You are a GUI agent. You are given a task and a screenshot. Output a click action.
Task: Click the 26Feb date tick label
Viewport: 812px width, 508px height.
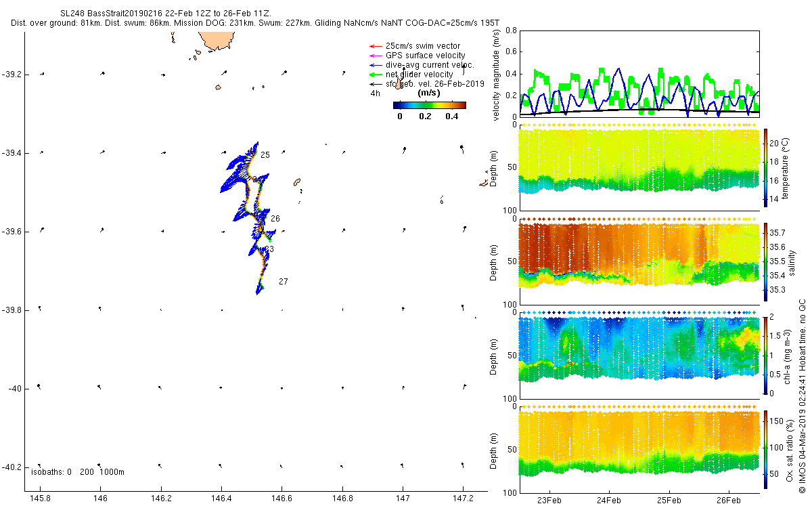point(729,500)
